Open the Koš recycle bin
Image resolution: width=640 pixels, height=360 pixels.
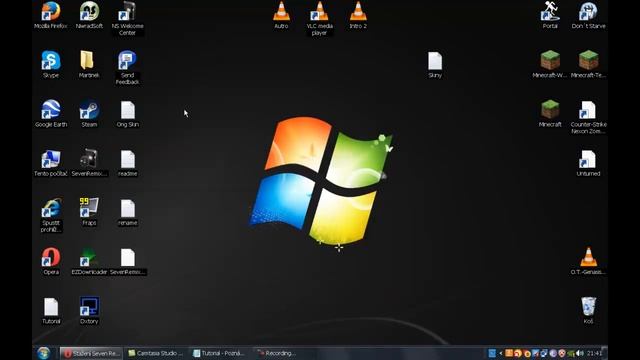[588, 310]
